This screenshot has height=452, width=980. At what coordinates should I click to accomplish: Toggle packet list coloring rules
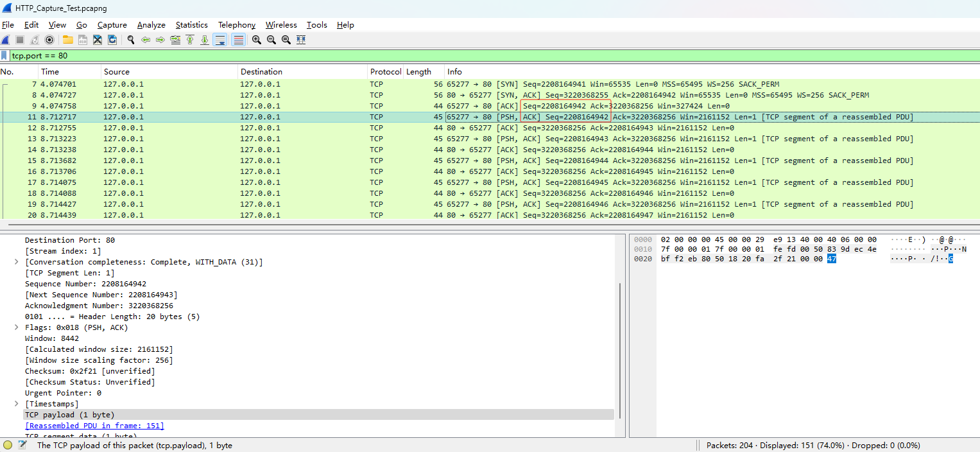(x=238, y=40)
